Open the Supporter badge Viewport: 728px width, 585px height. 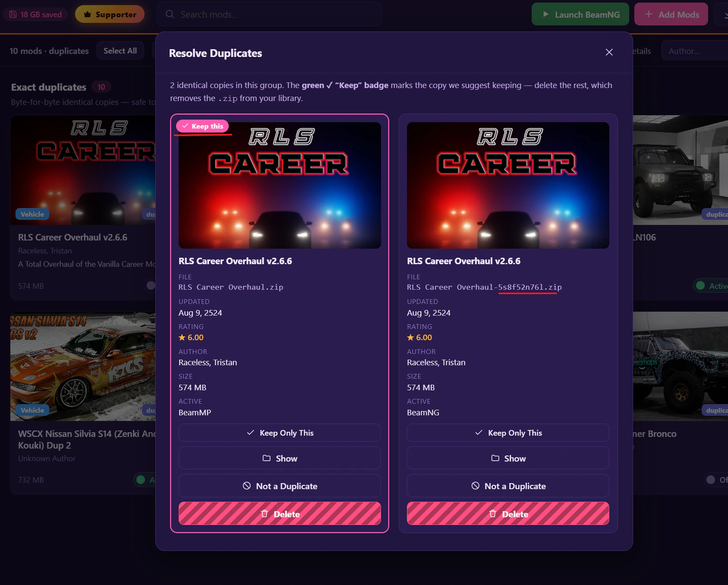click(110, 14)
